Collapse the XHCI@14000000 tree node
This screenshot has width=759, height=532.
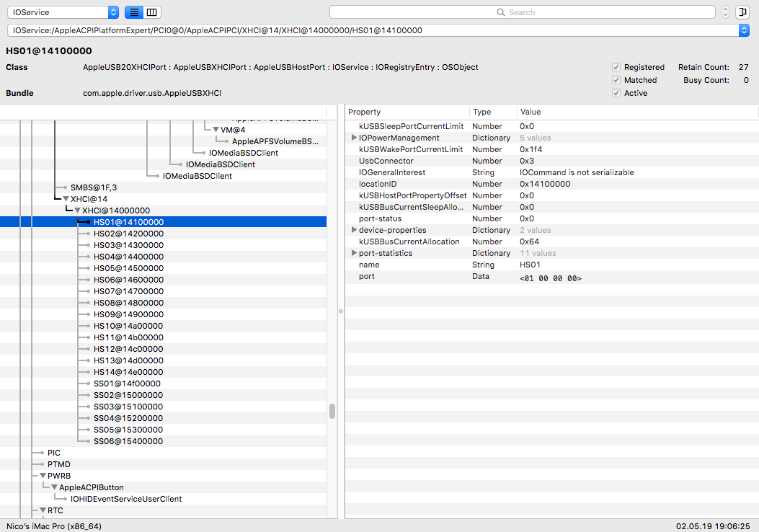[x=78, y=210]
